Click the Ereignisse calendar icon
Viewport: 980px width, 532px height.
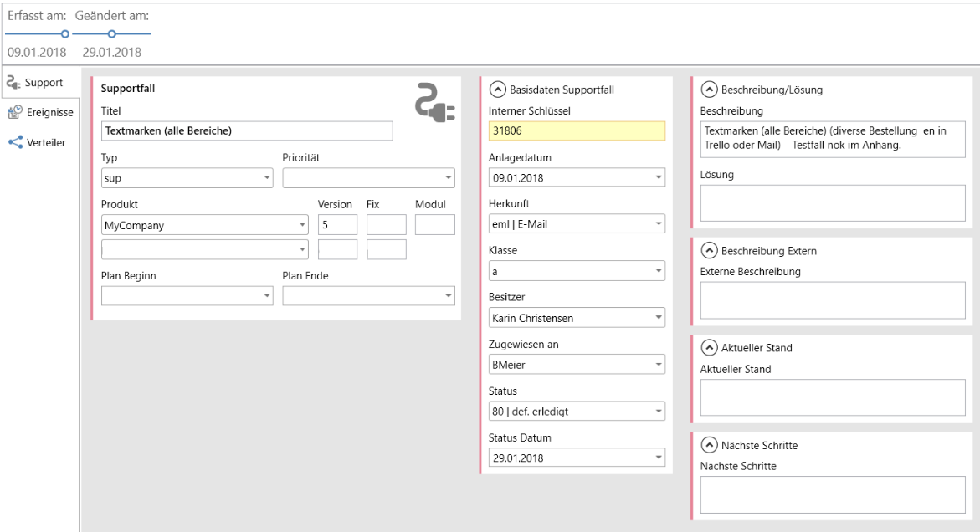pyautogui.click(x=15, y=112)
